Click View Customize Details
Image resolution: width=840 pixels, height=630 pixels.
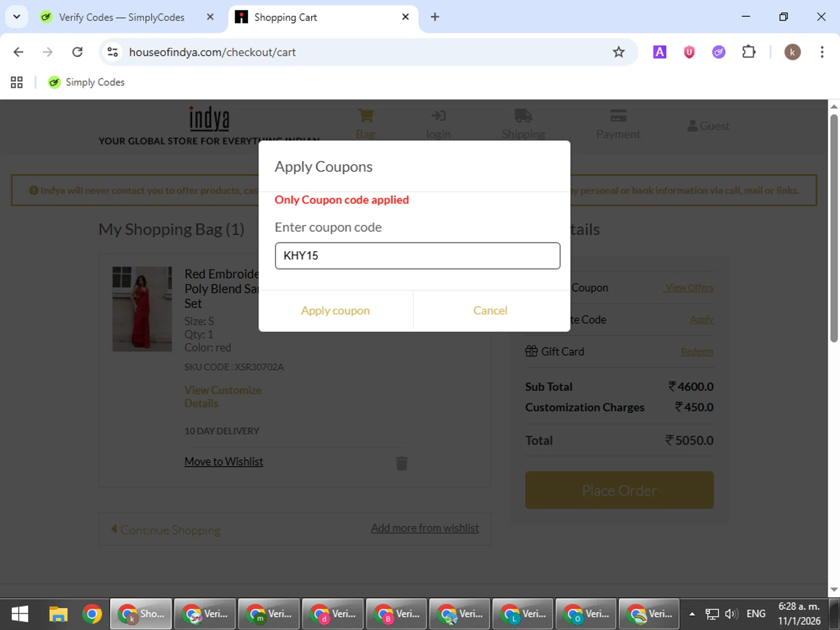(223, 396)
